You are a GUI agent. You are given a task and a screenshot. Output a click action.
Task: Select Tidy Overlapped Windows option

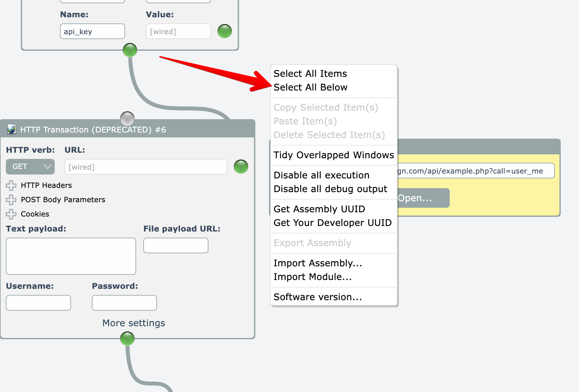(x=333, y=155)
